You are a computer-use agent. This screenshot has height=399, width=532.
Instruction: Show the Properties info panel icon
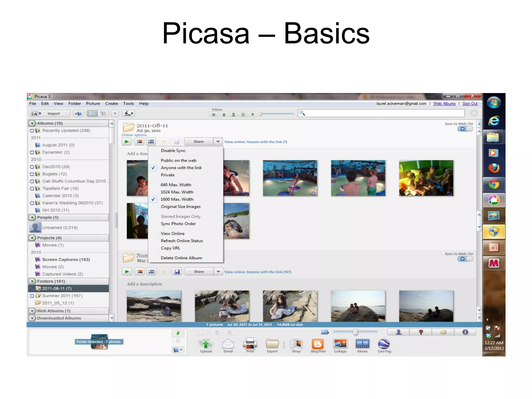465,332
